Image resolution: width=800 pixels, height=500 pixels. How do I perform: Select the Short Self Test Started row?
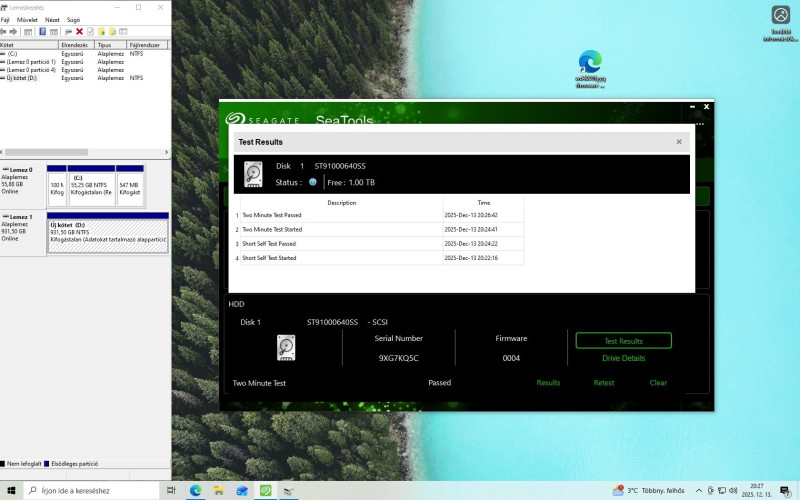click(379, 258)
